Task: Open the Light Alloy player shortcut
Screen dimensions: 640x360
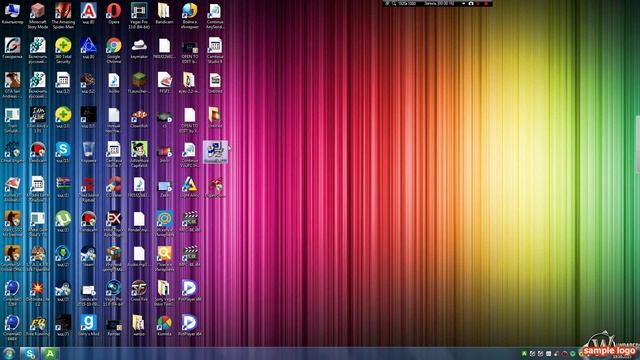Action: (190, 187)
